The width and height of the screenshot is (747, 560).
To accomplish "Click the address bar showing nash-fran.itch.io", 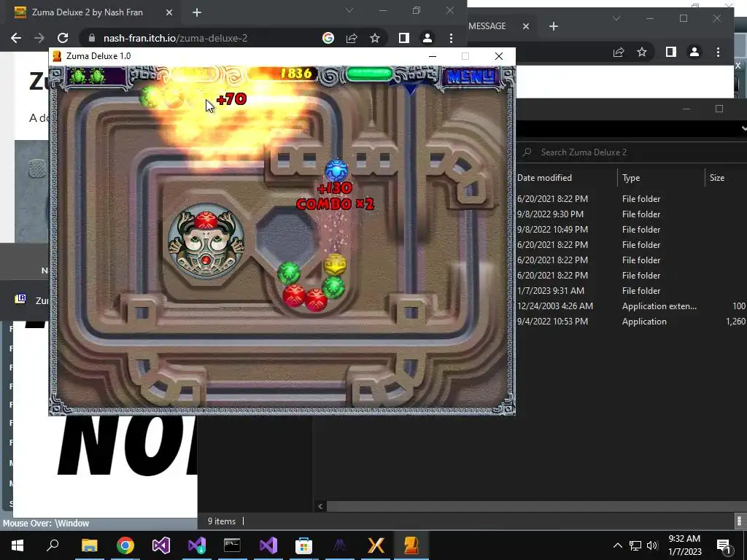I will [x=175, y=38].
